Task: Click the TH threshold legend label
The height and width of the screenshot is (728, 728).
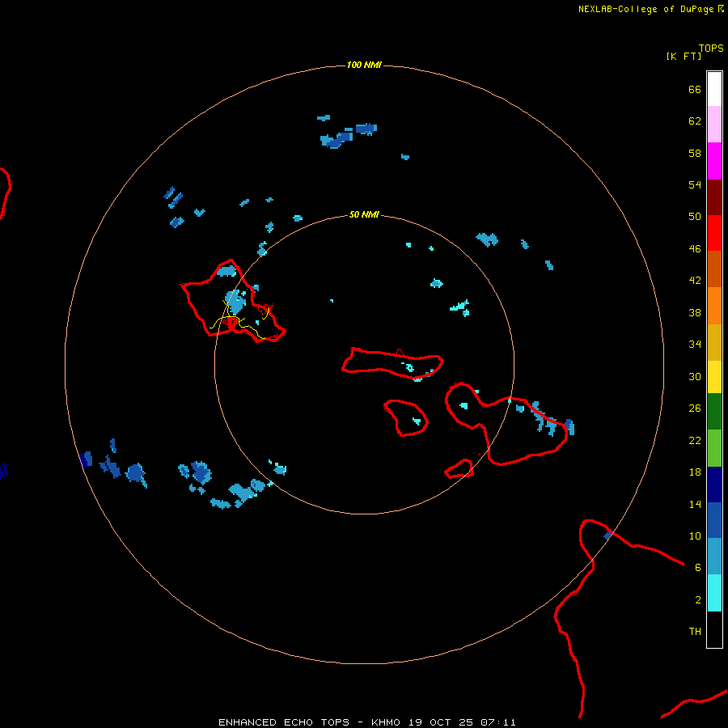Action: click(x=695, y=632)
